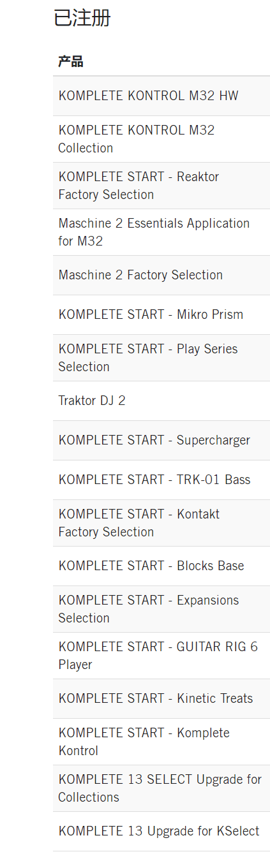Click KOMPLETE 13 Upgrade for KSelect
This screenshot has width=270, height=868.
point(161,831)
